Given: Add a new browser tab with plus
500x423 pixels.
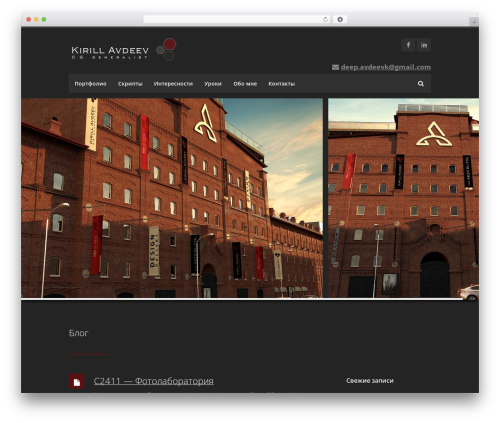Looking at the screenshot, I should 474,22.
